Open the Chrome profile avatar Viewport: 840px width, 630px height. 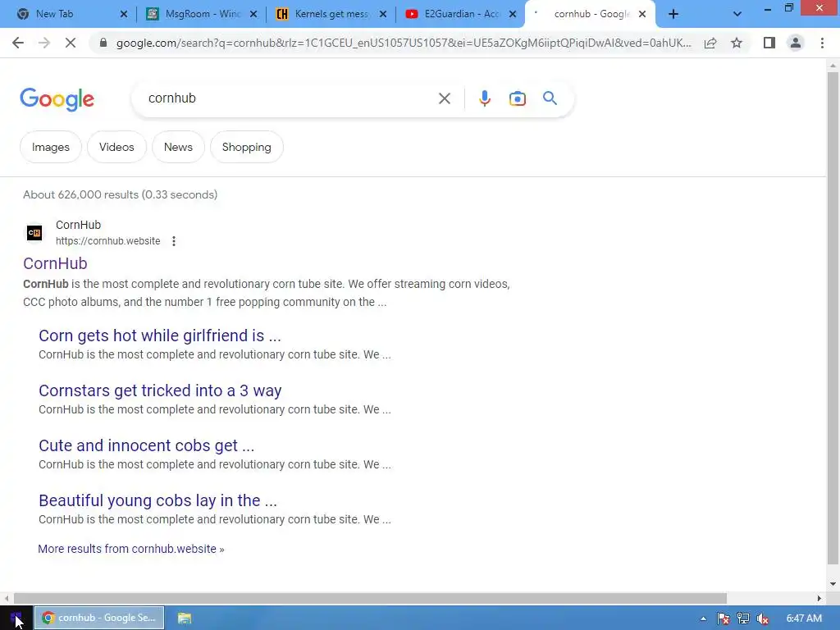click(x=796, y=43)
